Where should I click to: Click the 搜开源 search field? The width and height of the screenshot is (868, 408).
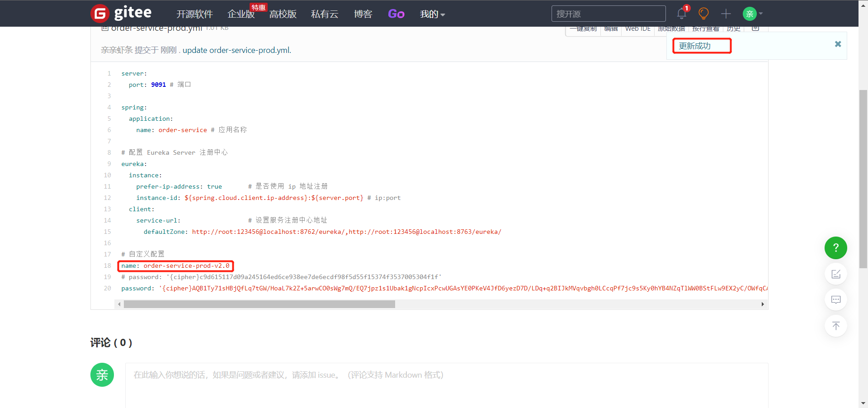pos(608,14)
